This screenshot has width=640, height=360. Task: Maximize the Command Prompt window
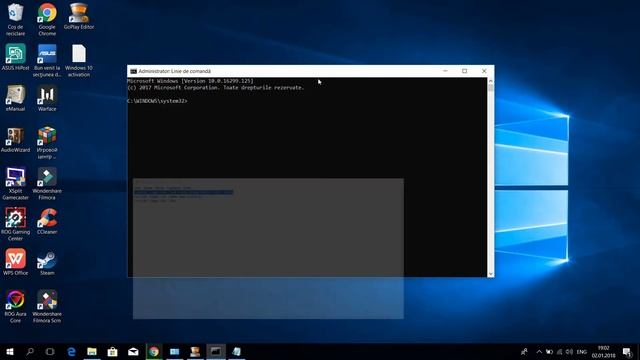click(464, 71)
